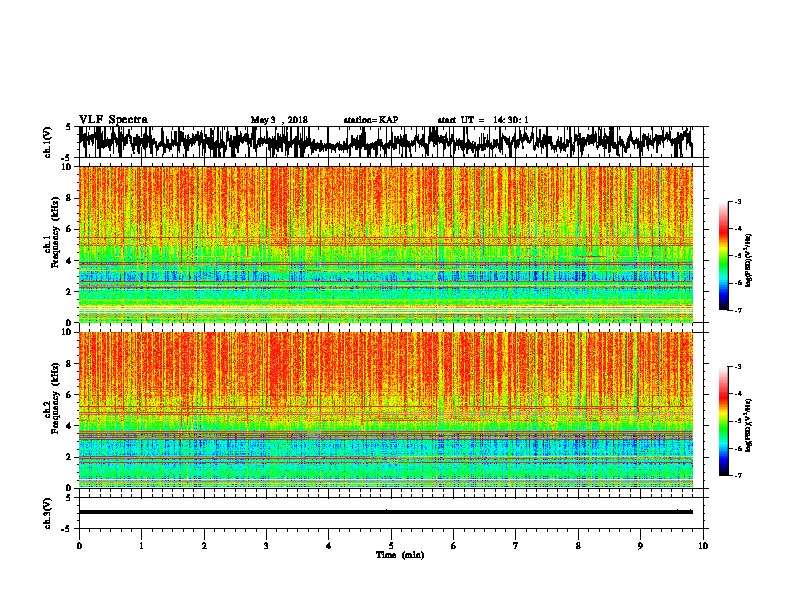Click the flat ch.3 voltage trace line

point(385,512)
